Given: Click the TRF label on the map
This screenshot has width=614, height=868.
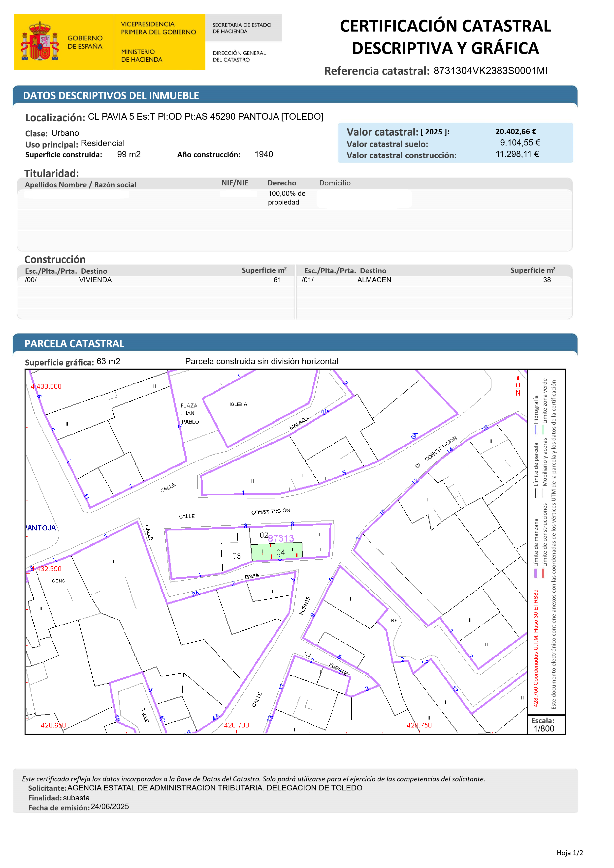Looking at the screenshot, I should coord(393,620).
